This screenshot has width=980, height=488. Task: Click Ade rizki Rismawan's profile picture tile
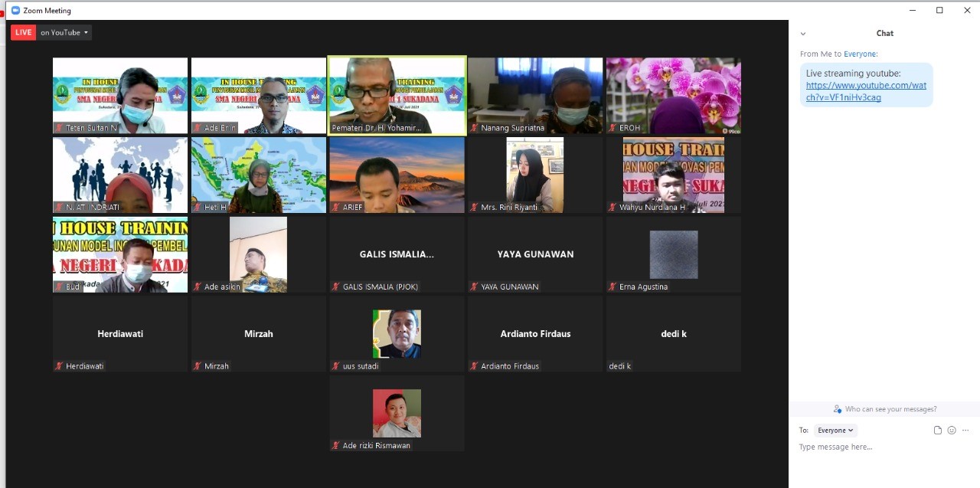click(397, 413)
